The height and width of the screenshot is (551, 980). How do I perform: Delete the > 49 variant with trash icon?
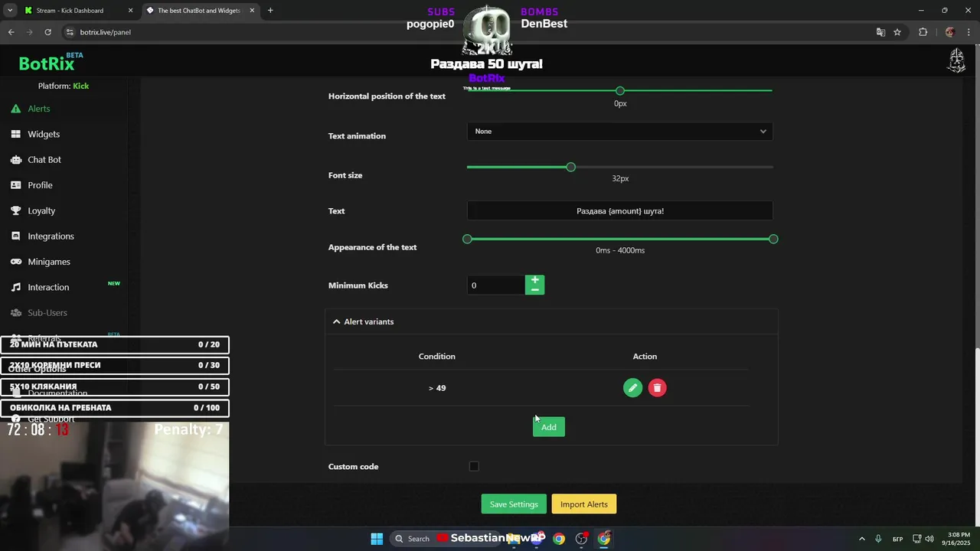(x=657, y=388)
